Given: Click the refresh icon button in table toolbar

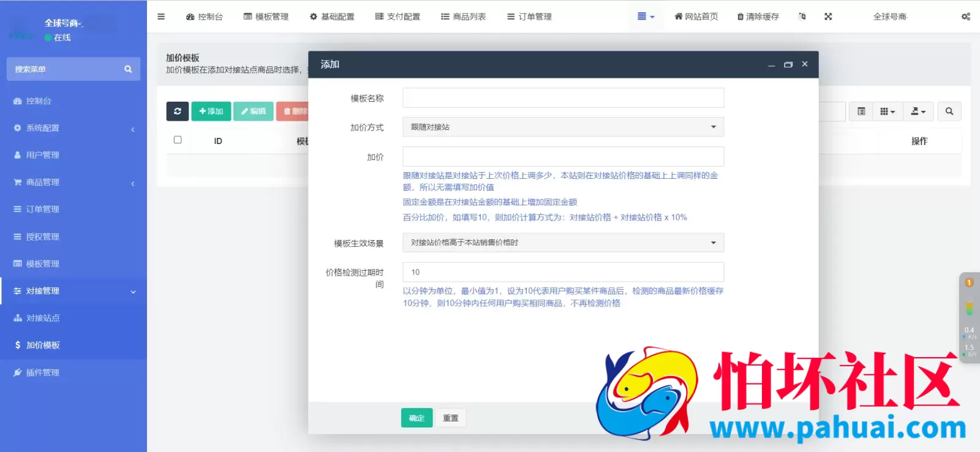Looking at the screenshot, I should (178, 111).
